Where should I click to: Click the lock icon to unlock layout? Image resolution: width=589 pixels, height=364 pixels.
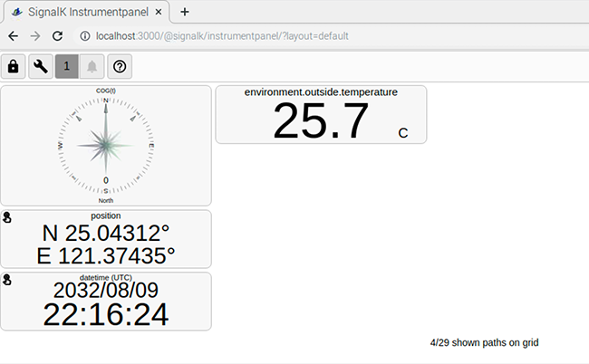click(14, 66)
